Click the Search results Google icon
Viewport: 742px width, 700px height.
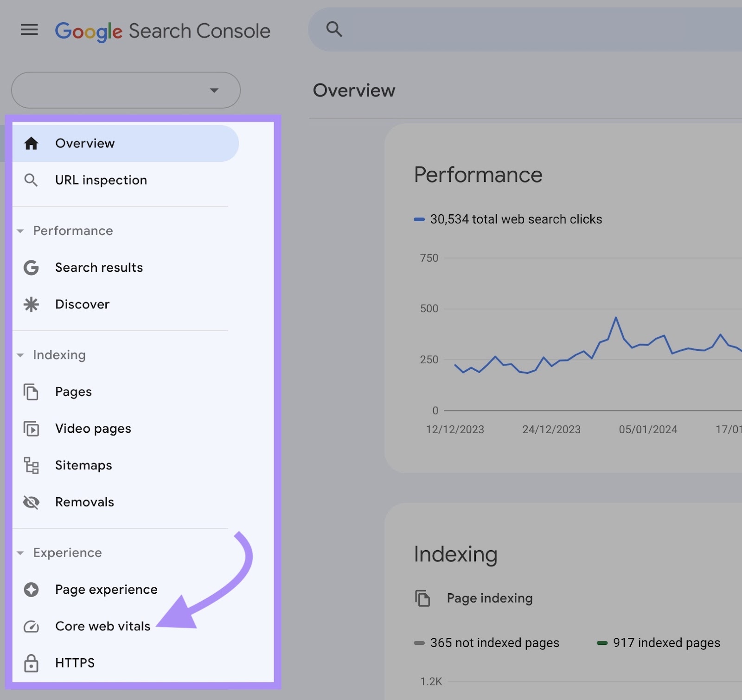(x=31, y=267)
